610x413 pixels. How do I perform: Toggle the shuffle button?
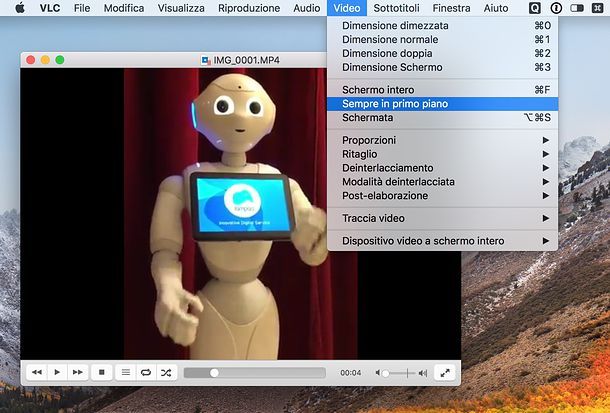point(166,372)
